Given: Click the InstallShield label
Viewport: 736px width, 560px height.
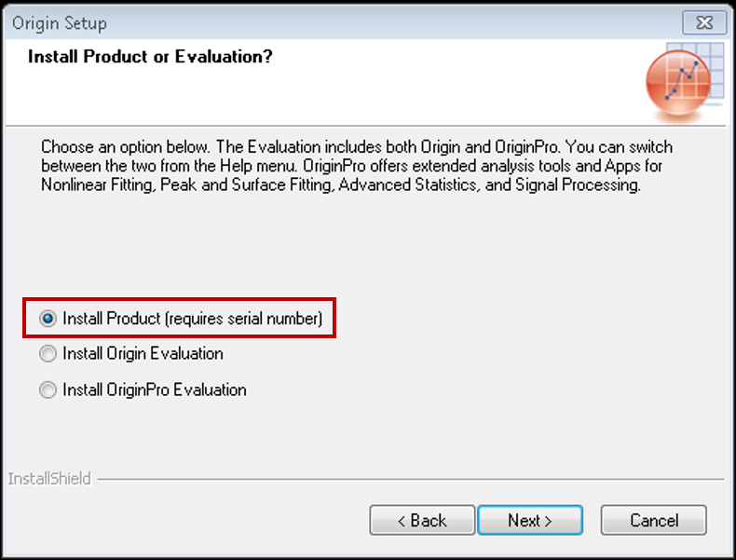Looking at the screenshot, I should (49, 479).
